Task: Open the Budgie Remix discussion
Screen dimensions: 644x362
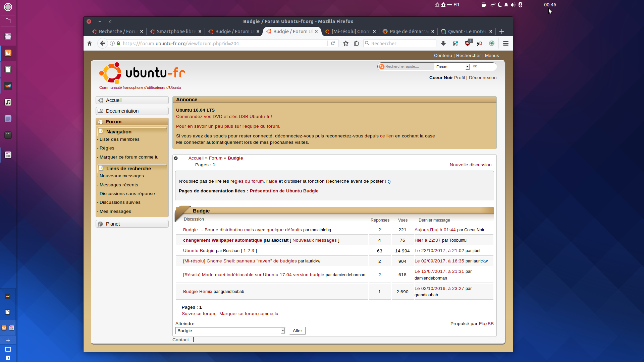Action: pos(198,292)
